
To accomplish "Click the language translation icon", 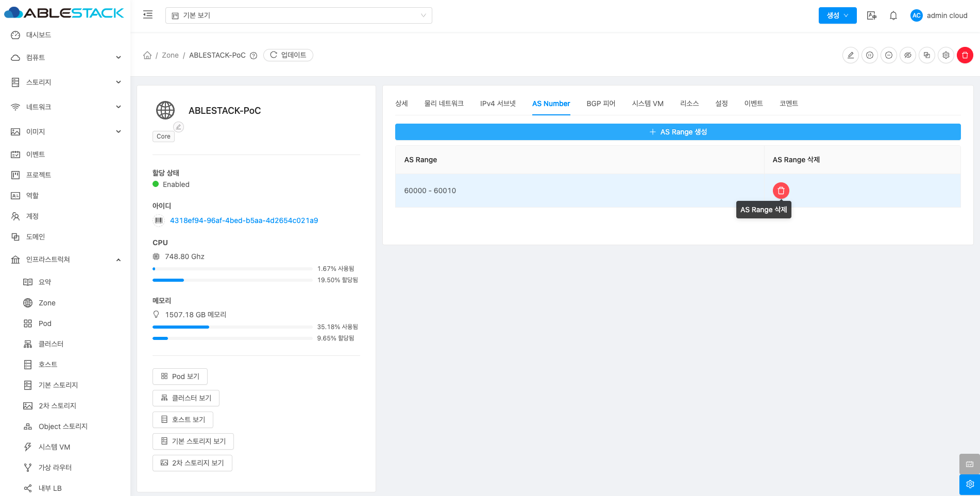I will (x=871, y=15).
